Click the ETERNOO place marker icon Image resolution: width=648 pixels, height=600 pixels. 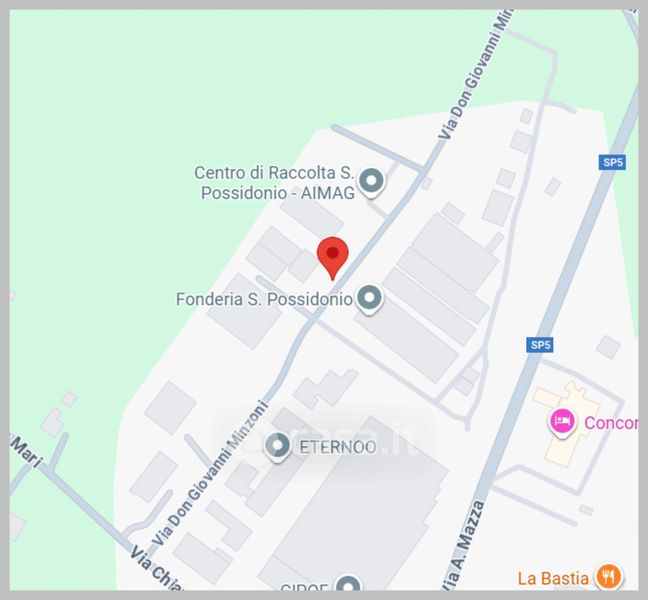(278, 447)
